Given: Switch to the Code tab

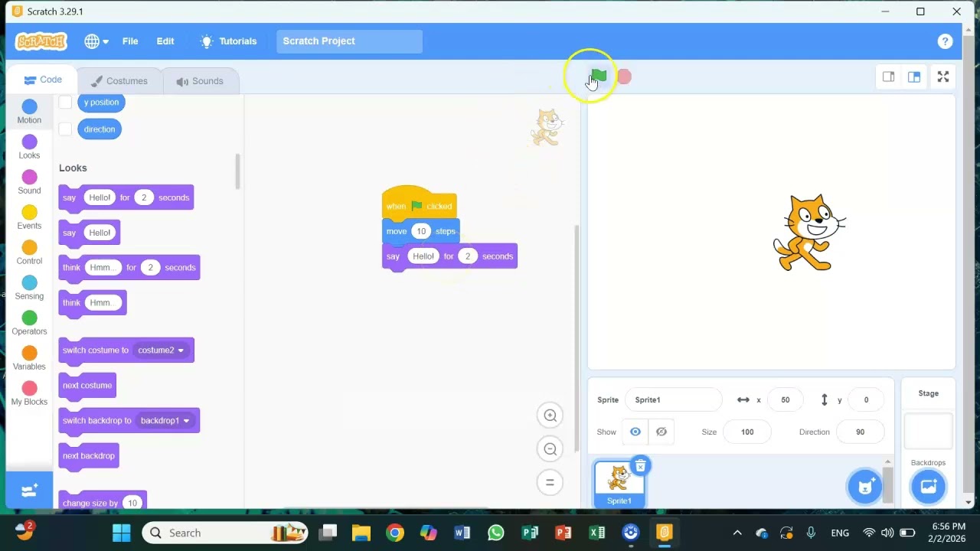Looking at the screenshot, I should click(42, 80).
